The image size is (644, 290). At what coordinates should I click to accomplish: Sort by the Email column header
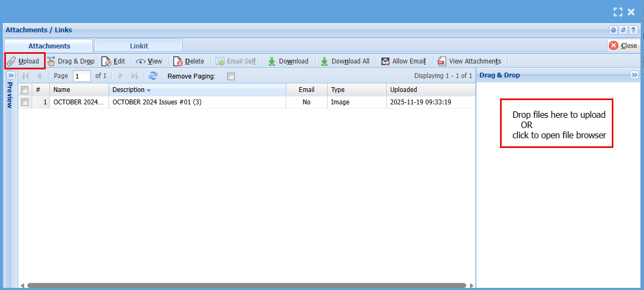[x=306, y=90]
